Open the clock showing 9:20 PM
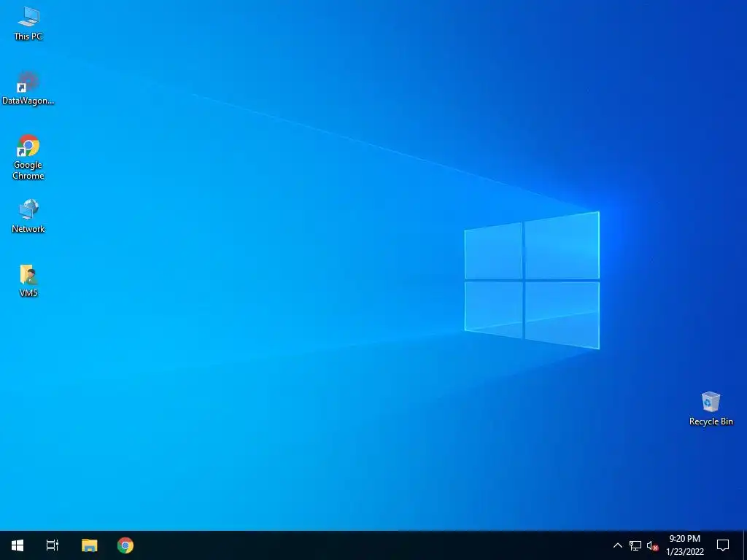The width and height of the screenshot is (747, 560). coord(684,545)
